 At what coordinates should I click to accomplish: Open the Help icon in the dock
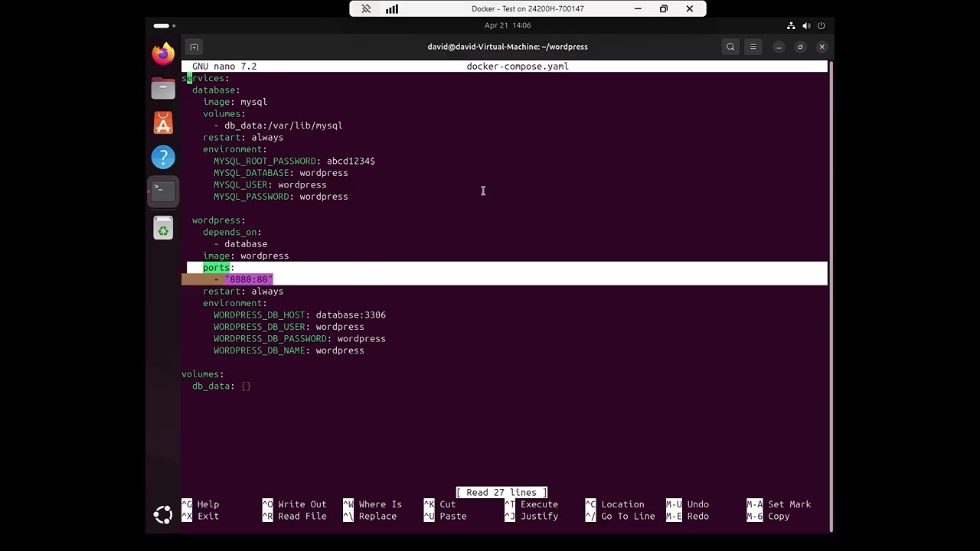point(162,158)
